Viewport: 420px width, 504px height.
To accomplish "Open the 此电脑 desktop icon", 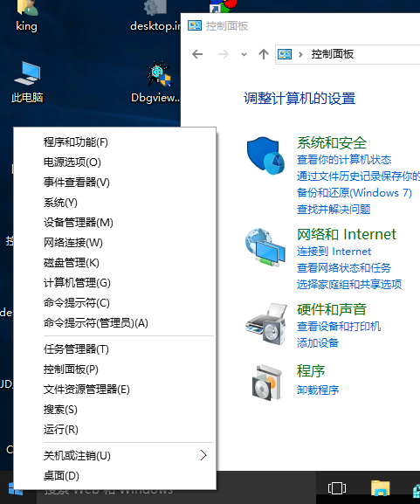I will (x=27, y=73).
